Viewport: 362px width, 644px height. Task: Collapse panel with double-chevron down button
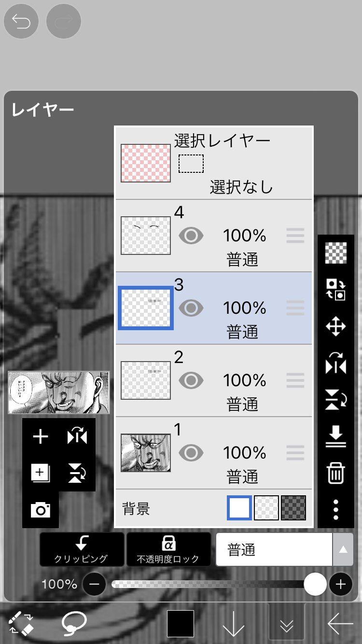287,625
